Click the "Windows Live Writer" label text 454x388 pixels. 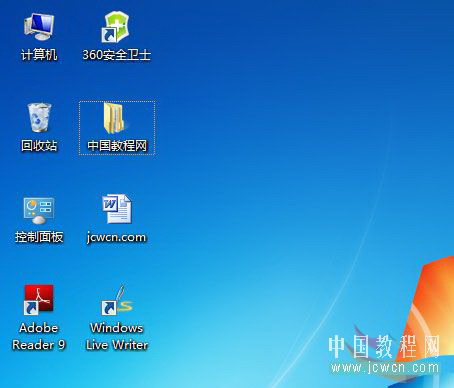pos(117,336)
